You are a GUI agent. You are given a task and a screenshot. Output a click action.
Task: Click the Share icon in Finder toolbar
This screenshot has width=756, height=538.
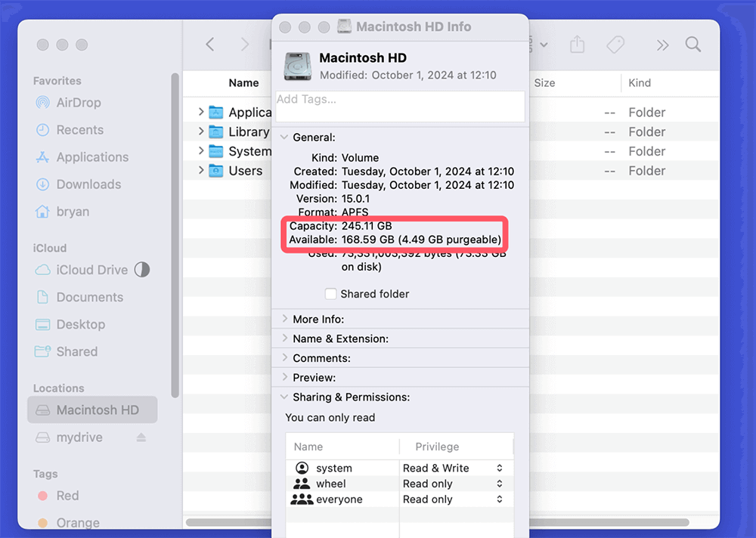578,45
